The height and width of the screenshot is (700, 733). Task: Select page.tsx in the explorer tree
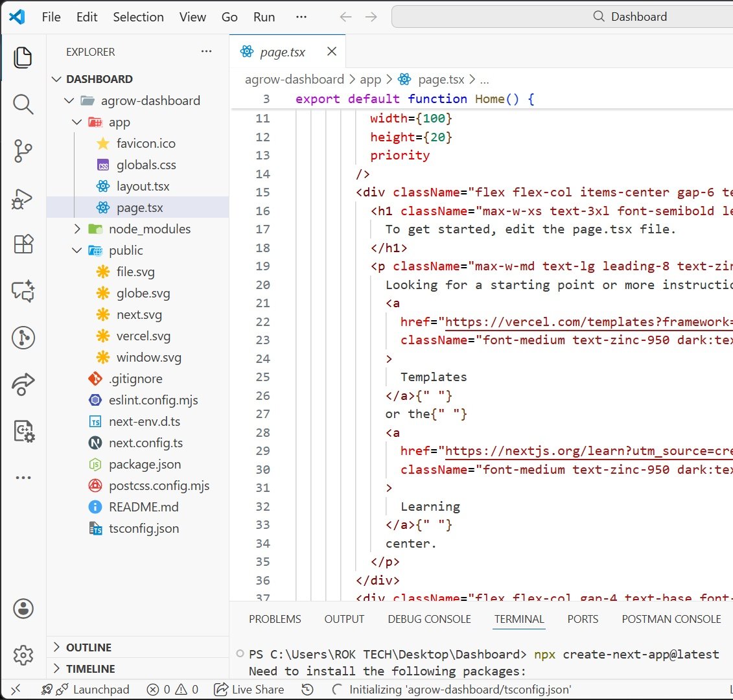pos(139,207)
